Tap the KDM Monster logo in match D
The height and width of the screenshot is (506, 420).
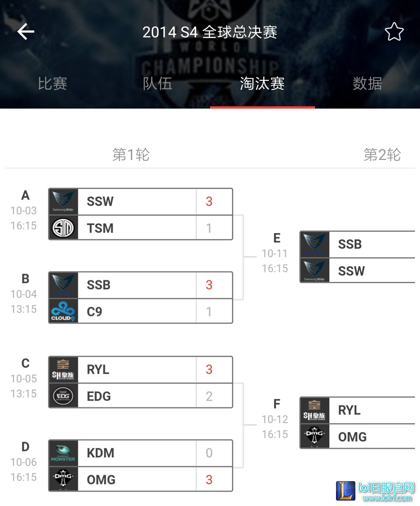(63, 453)
